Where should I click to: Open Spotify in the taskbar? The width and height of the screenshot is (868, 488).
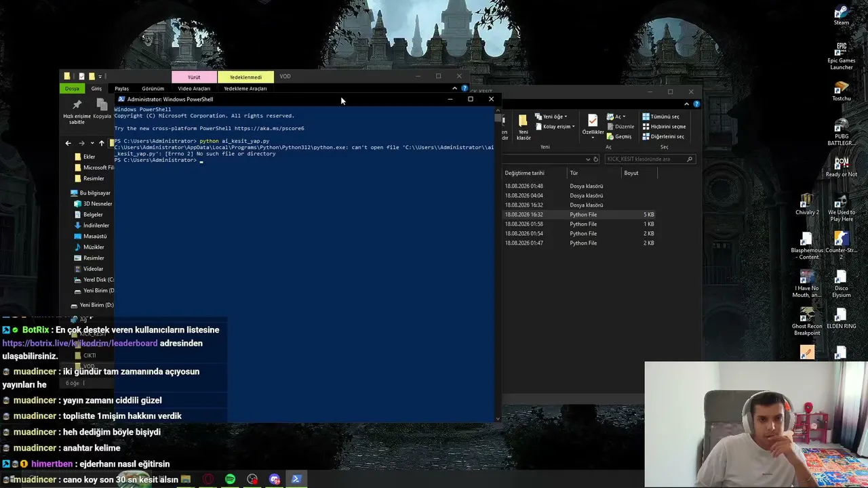tap(230, 479)
